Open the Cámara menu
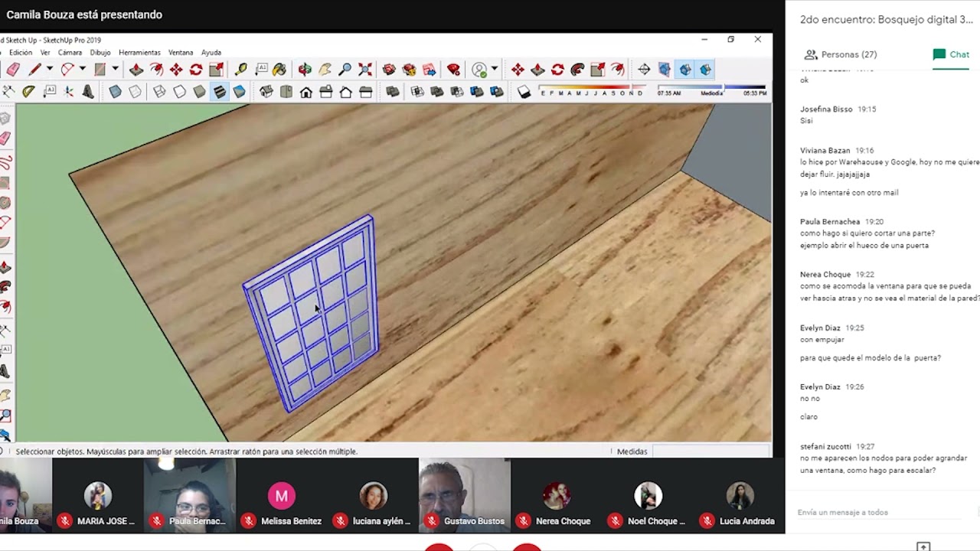Image resolution: width=980 pixels, height=551 pixels. [70, 53]
